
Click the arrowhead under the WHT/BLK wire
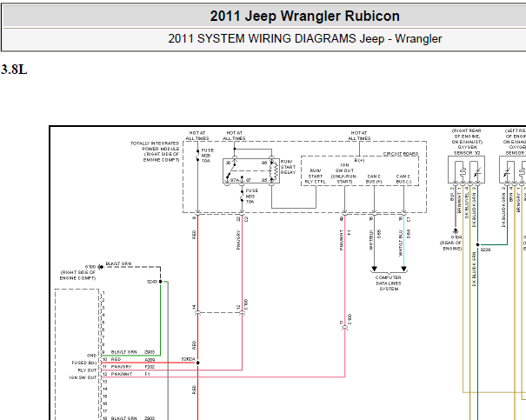(374, 269)
